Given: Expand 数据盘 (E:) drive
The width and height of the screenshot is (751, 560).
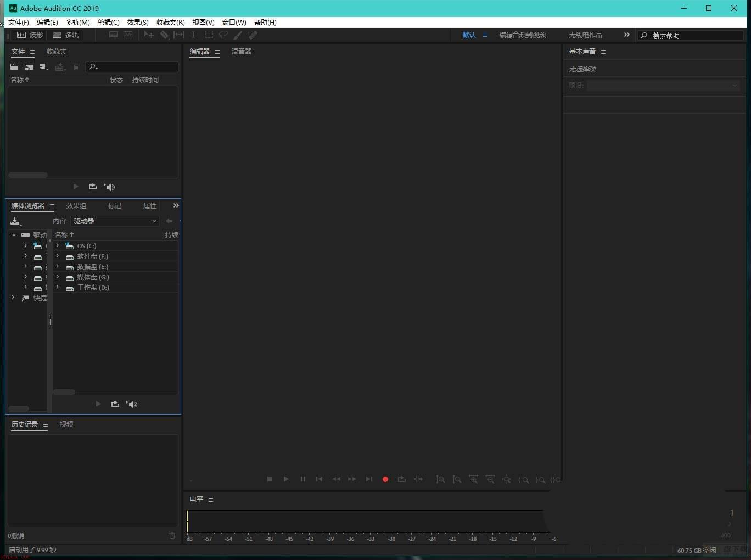Looking at the screenshot, I should coord(57,266).
